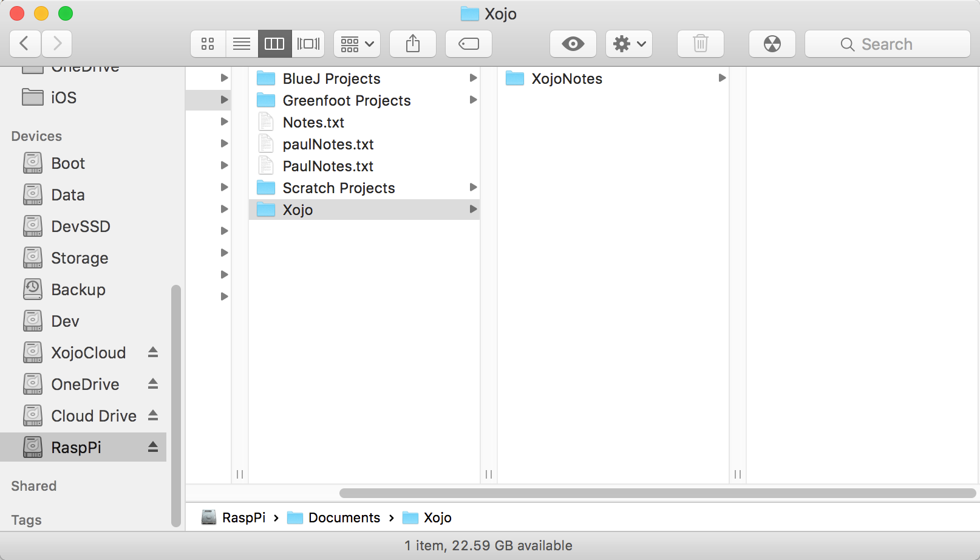
Task: Click the Trash delete icon
Action: pos(700,44)
